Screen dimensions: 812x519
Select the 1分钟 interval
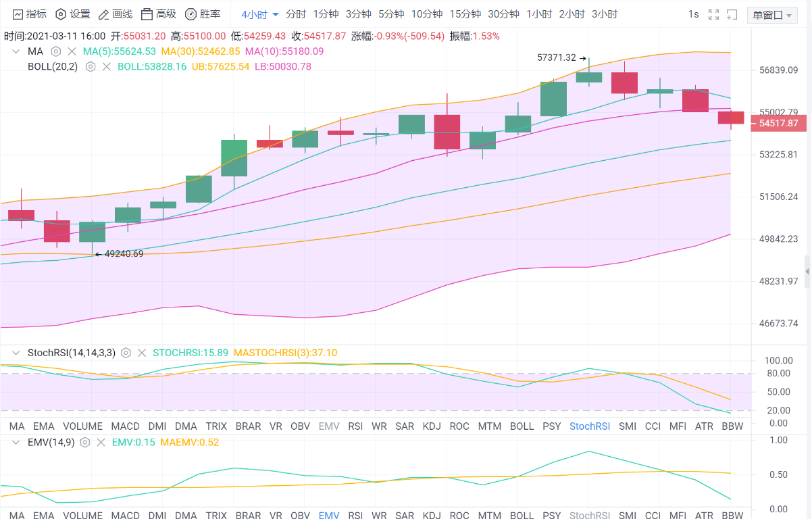click(326, 14)
